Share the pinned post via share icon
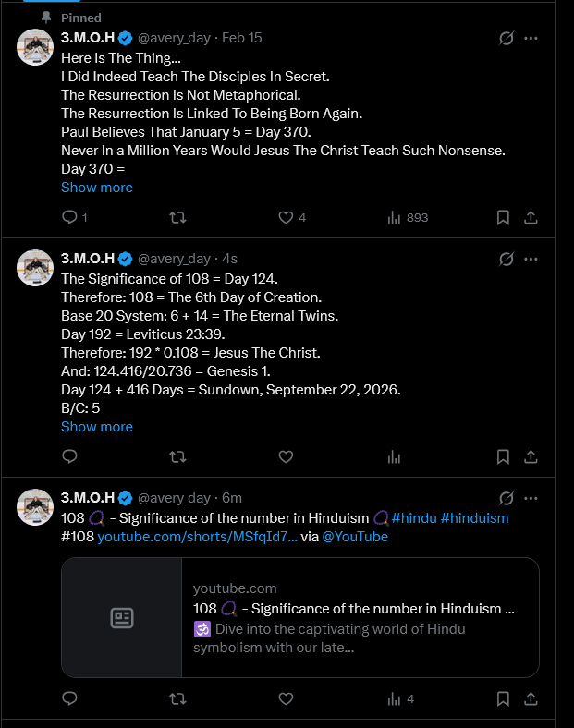 pyautogui.click(x=531, y=217)
